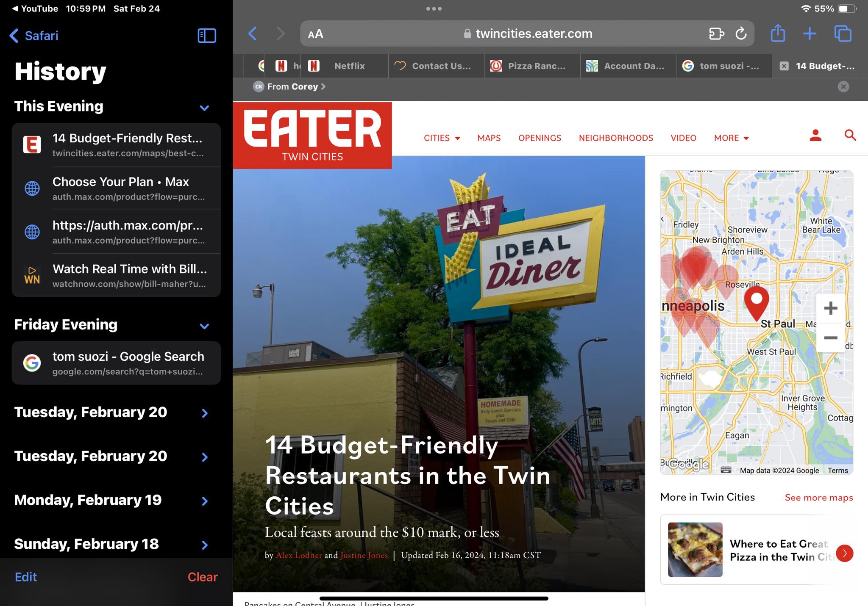Screen dimensions: 868x606
Task: Switch to the Contact Us tab
Action: point(436,66)
